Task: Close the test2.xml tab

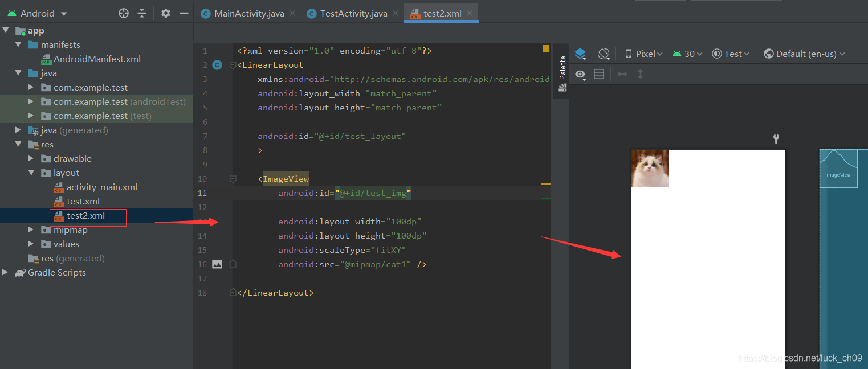Action: (470, 14)
